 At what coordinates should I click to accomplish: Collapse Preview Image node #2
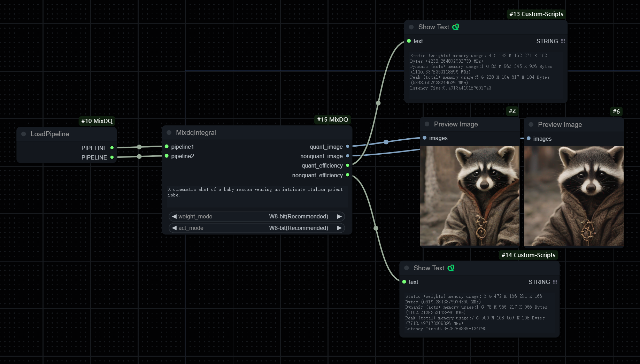[x=427, y=124]
